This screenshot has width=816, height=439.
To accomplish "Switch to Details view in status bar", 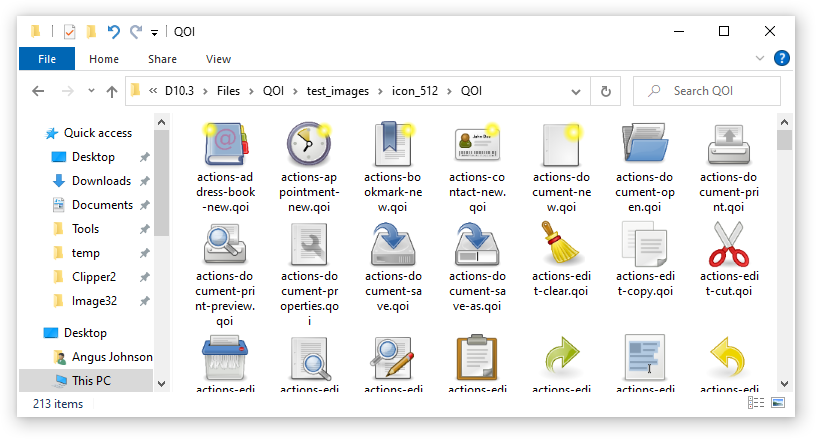I will coord(756,403).
